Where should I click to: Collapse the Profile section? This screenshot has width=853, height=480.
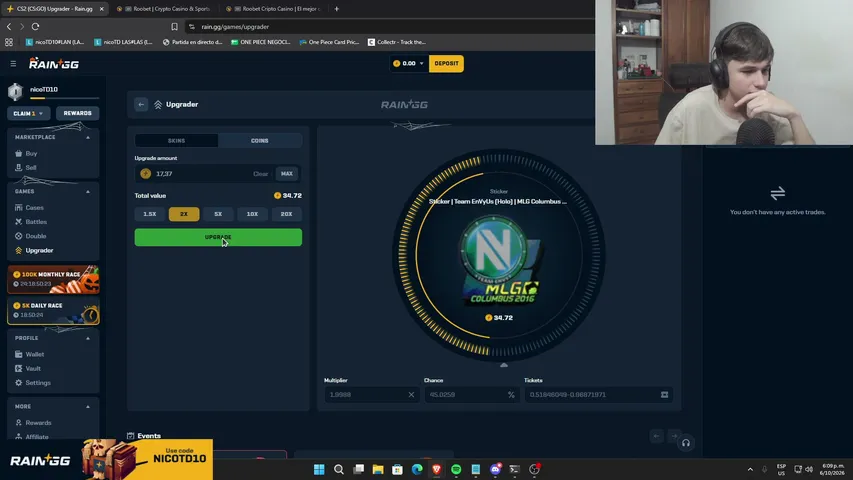[88, 338]
